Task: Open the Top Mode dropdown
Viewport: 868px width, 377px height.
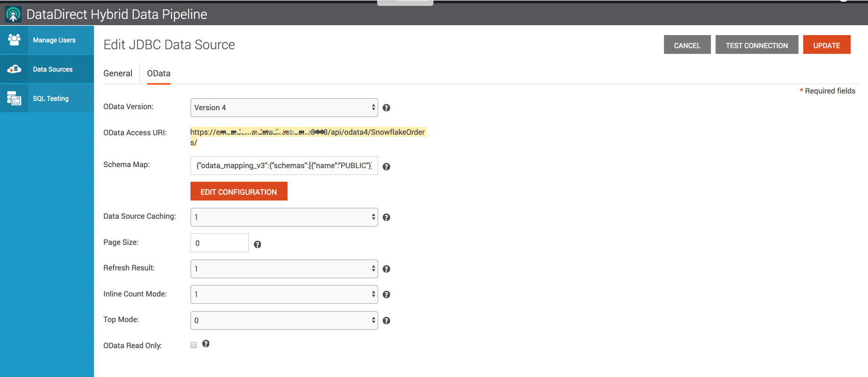Action: (x=284, y=321)
